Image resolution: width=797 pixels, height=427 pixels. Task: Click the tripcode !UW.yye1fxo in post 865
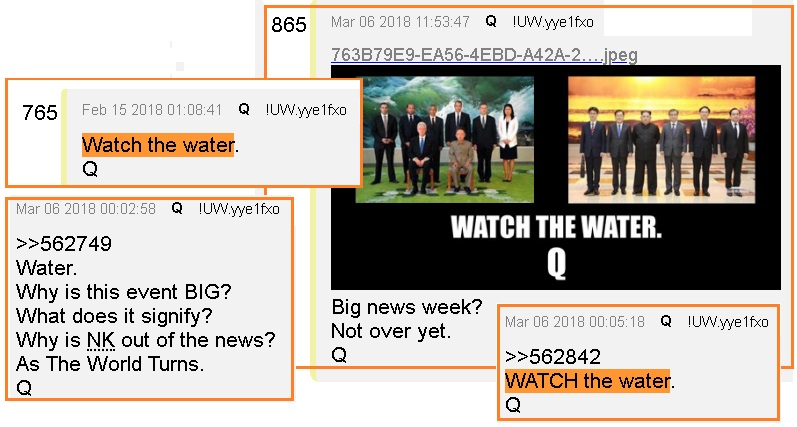pyautogui.click(x=553, y=22)
